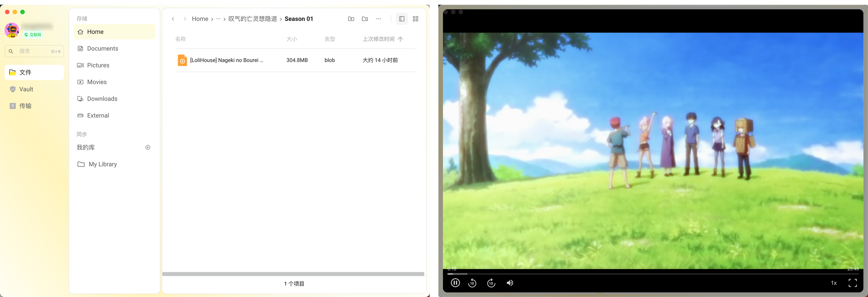This screenshot has height=297, width=868.
Task: Mute the video volume
Action: pos(510,283)
